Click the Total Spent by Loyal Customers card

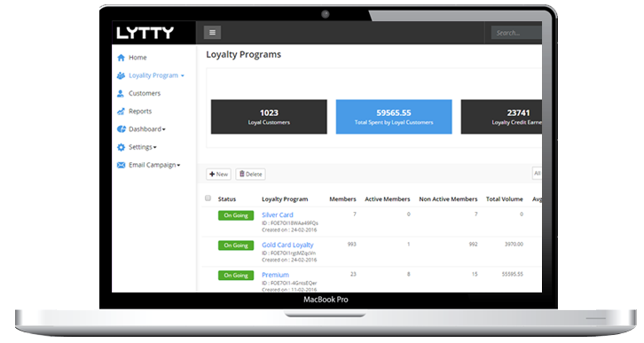(x=394, y=116)
